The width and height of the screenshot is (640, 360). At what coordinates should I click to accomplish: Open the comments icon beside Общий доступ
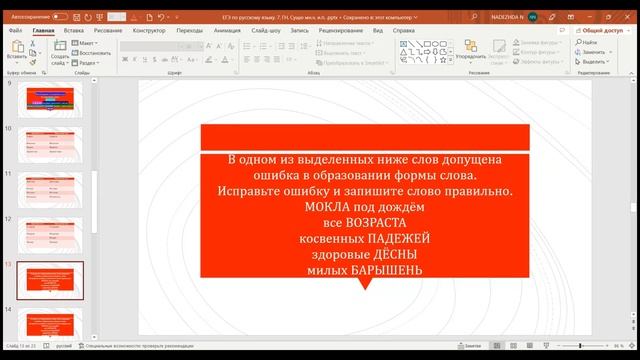pyautogui.click(x=562, y=31)
